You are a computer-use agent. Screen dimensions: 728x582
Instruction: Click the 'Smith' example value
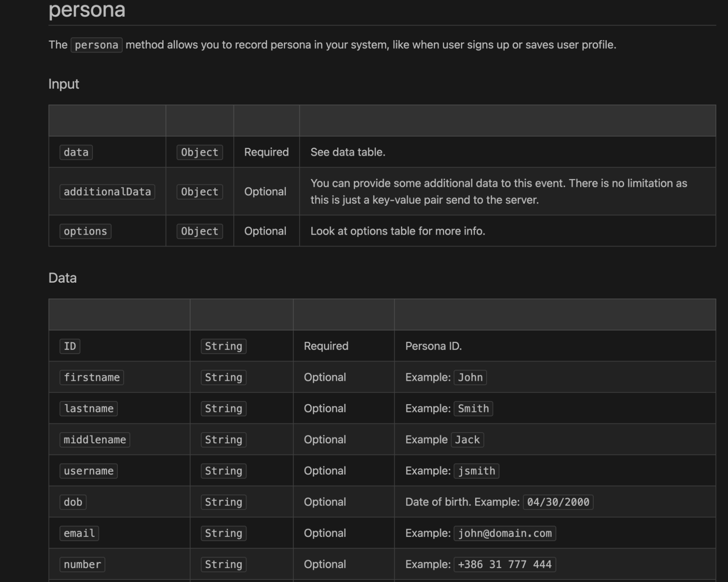click(473, 409)
